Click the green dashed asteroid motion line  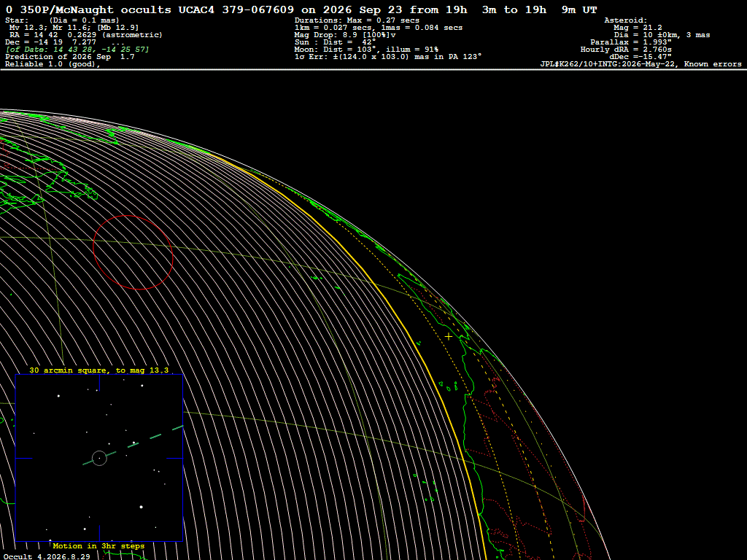pos(133,446)
